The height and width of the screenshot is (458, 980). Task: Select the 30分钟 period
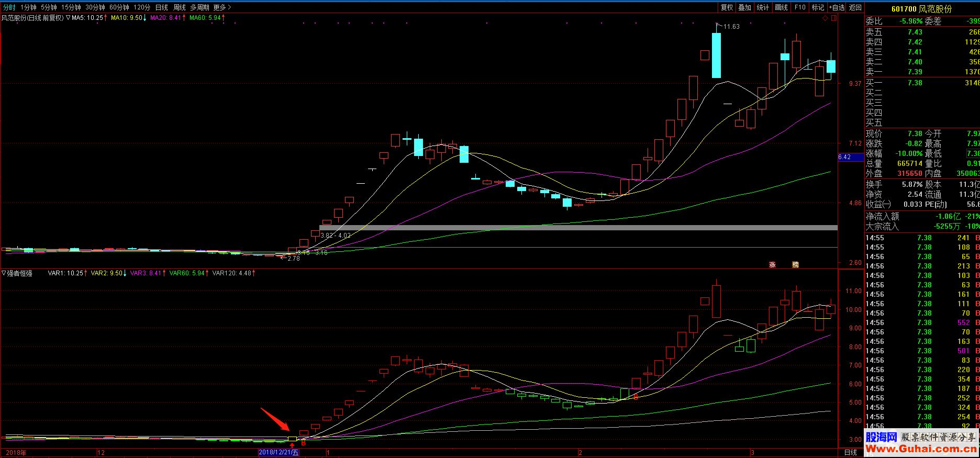[95, 7]
